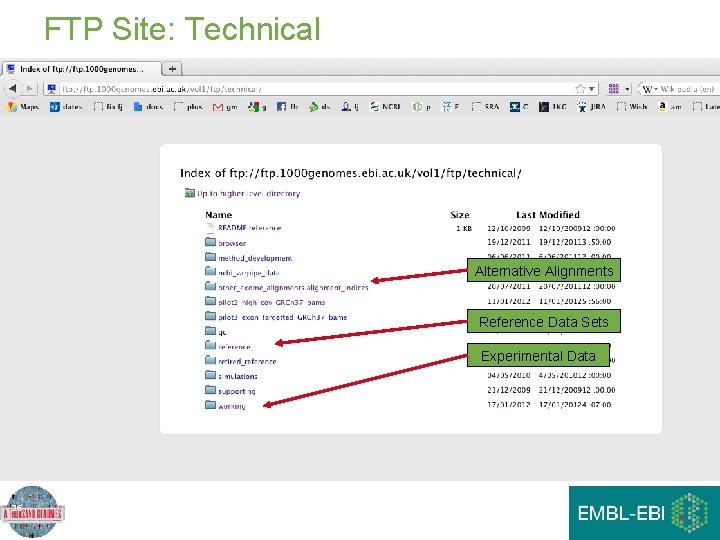The height and width of the screenshot is (540, 720).
Task: Open the qc folder
Action: 222,332
